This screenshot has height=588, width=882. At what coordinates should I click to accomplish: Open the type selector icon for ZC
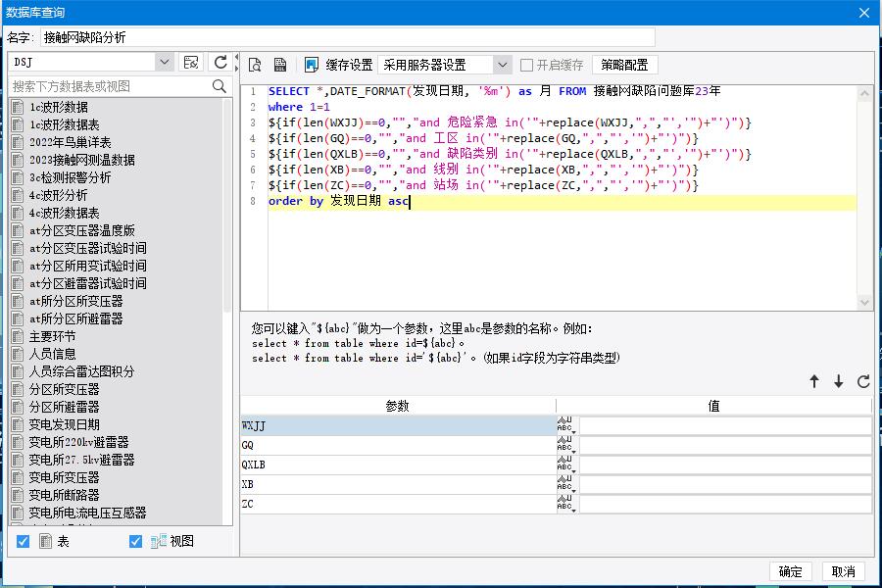[x=565, y=504]
